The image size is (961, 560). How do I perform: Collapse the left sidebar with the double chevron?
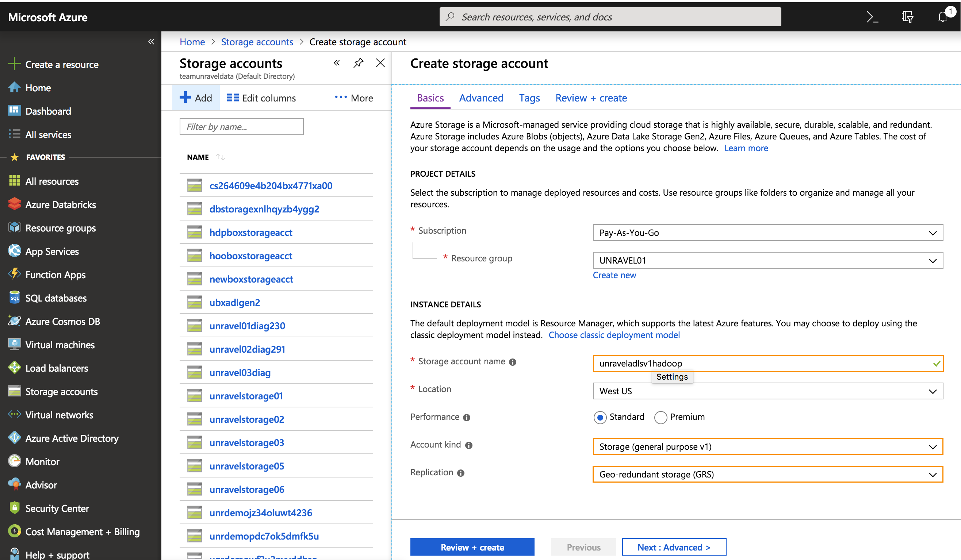151,42
